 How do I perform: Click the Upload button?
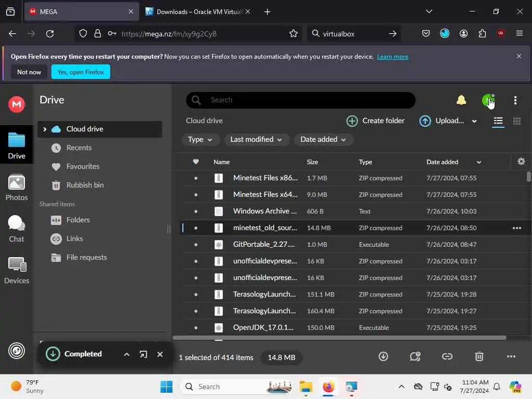(442, 121)
